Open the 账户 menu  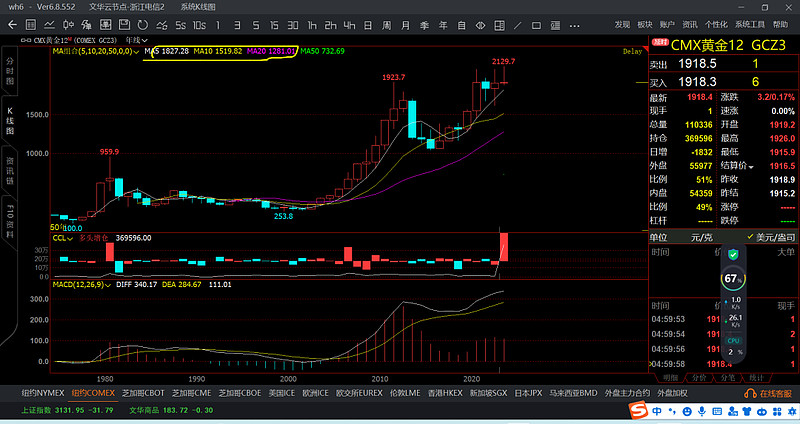(667, 24)
